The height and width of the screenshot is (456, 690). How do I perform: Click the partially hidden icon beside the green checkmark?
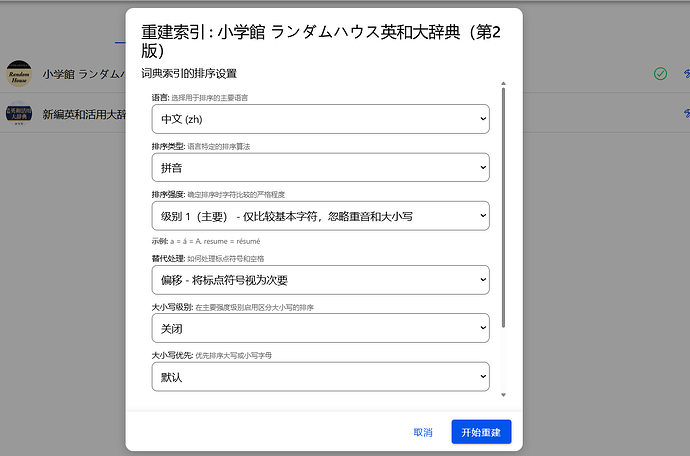pos(686,74)
